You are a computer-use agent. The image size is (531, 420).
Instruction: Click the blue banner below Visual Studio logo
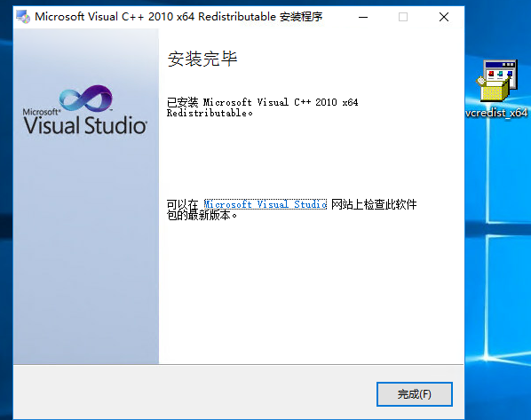[85, 250]
